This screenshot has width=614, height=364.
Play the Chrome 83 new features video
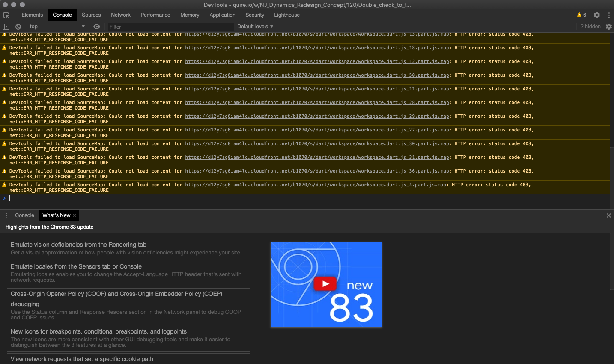[x=325, y=283]
